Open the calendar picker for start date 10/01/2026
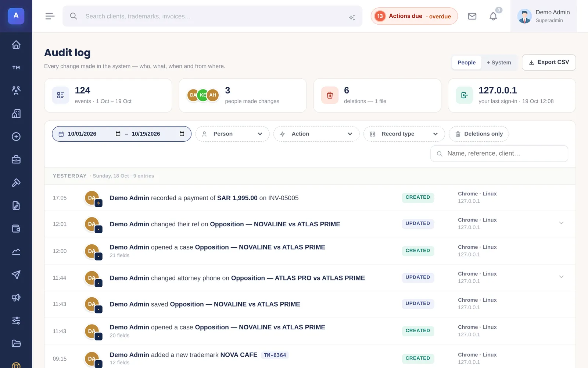 click(118, 134)
